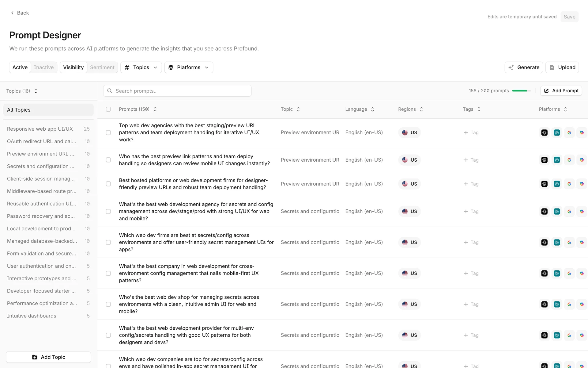The height and width of the screenshot is (368, 588).
Task: Click the Generate sparkle button
Action: coord(524,67)
